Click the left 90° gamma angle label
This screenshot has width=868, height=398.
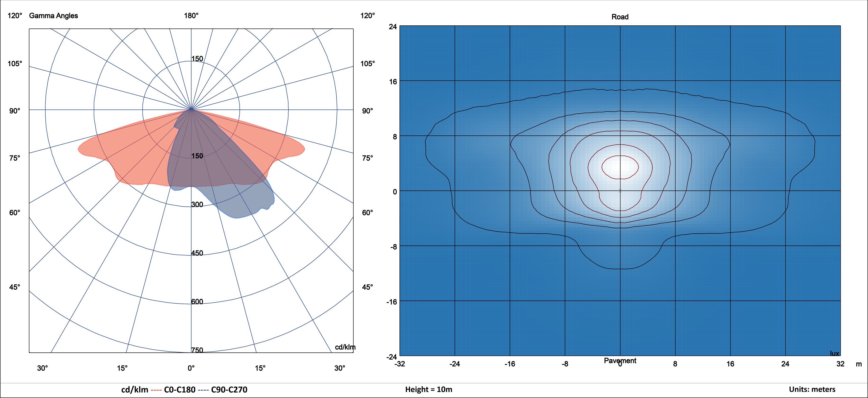pos(14,111)
